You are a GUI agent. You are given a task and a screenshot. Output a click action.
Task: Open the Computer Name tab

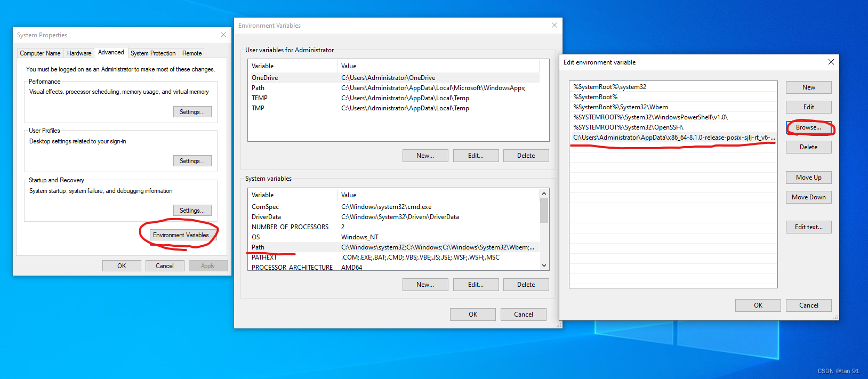tap(40, 53)
